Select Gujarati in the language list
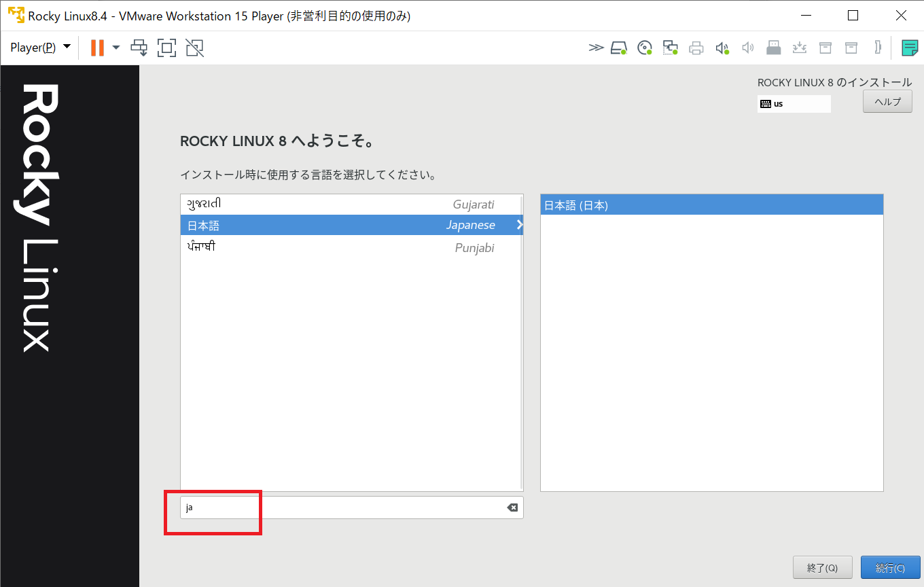 (351, 204)
